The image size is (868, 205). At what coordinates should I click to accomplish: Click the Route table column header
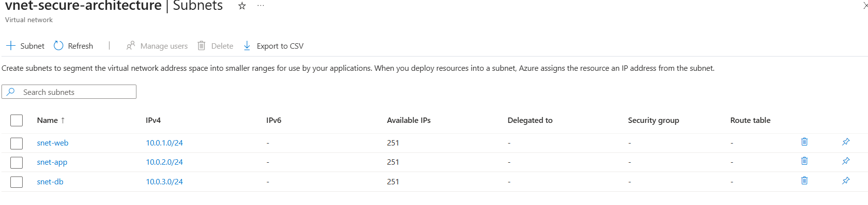click(x=750, y=120)
